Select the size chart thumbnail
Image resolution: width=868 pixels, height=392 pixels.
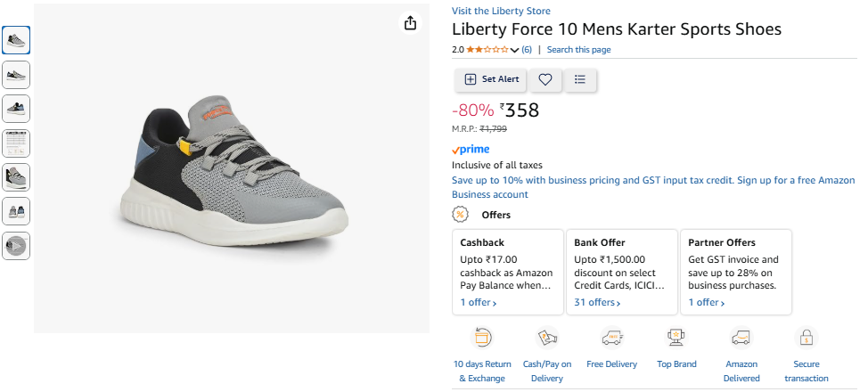16,143
